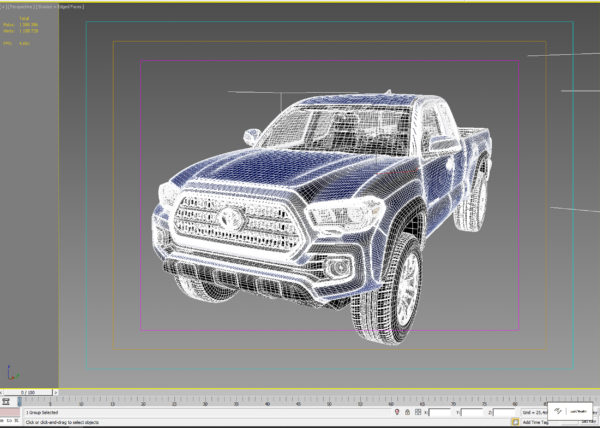Click the Add Time Tag label
Viewport: 600px width, 428px height.
coord(535,422)
